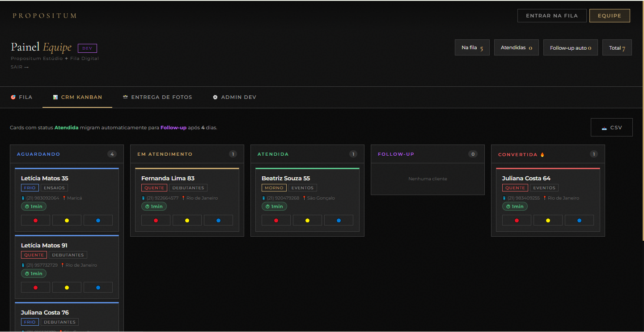Click red dot button on Fernanda Lima 83
The height and width of the screenshot is (332, 644).
pyautogui.click(x=156, y=220)
